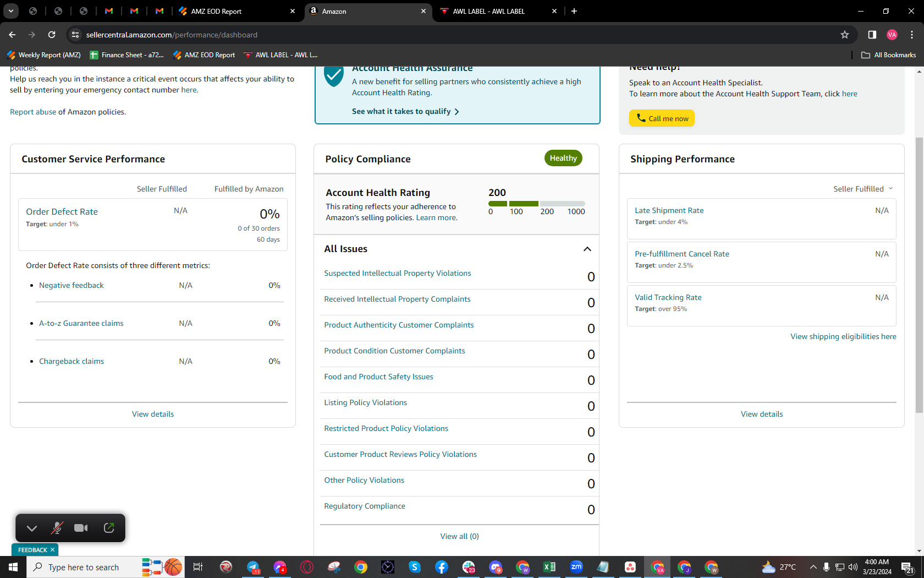Image resolution: width=924 pixels, height=578 pixels.
Task: Open Task View on the taskbar
Action: coord(198,567)
